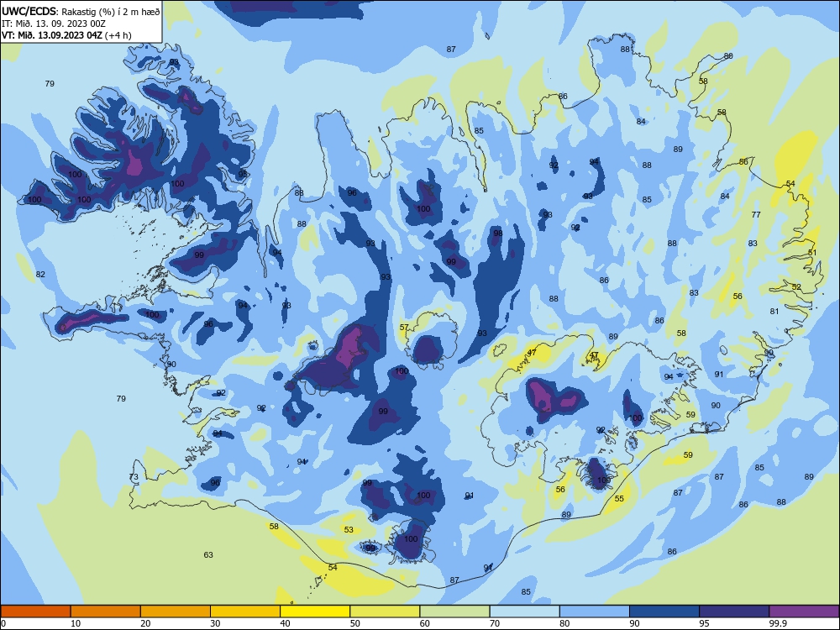The image size is (840, 630).
Task: Click the pale yellow 50–60 legend swatch
Action: [x=385, y=612]
